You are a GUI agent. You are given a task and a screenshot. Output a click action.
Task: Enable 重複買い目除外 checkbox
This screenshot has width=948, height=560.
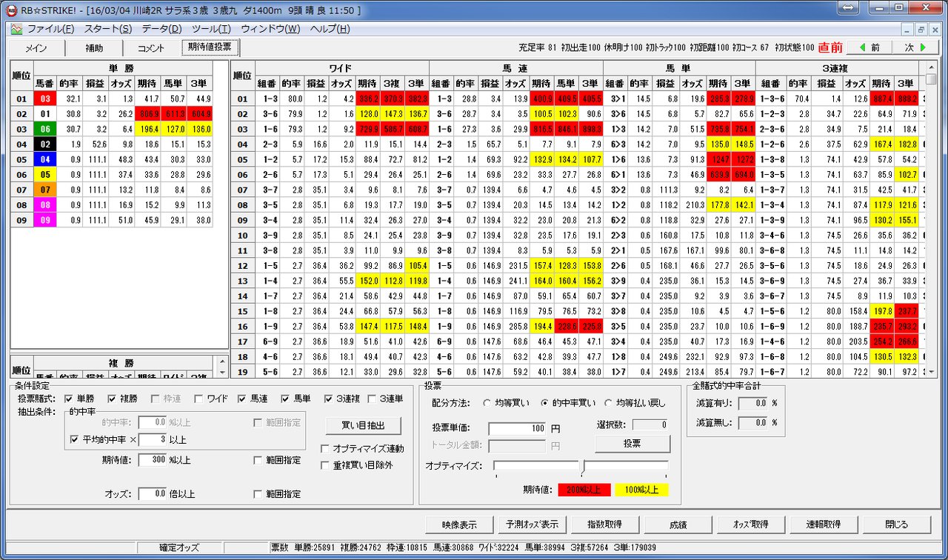[325, 465]
